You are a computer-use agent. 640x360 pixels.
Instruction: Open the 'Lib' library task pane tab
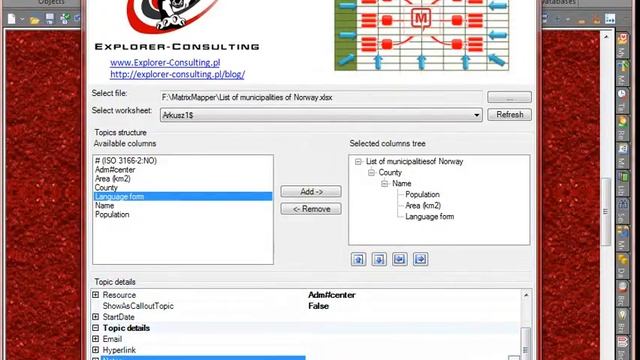point(622,184)
